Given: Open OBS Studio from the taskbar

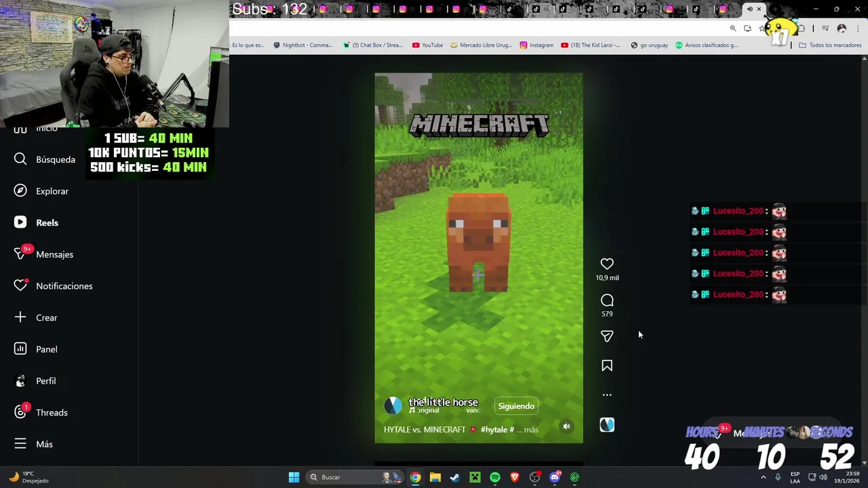Looking at the screenshot, I should pos(534,477).
